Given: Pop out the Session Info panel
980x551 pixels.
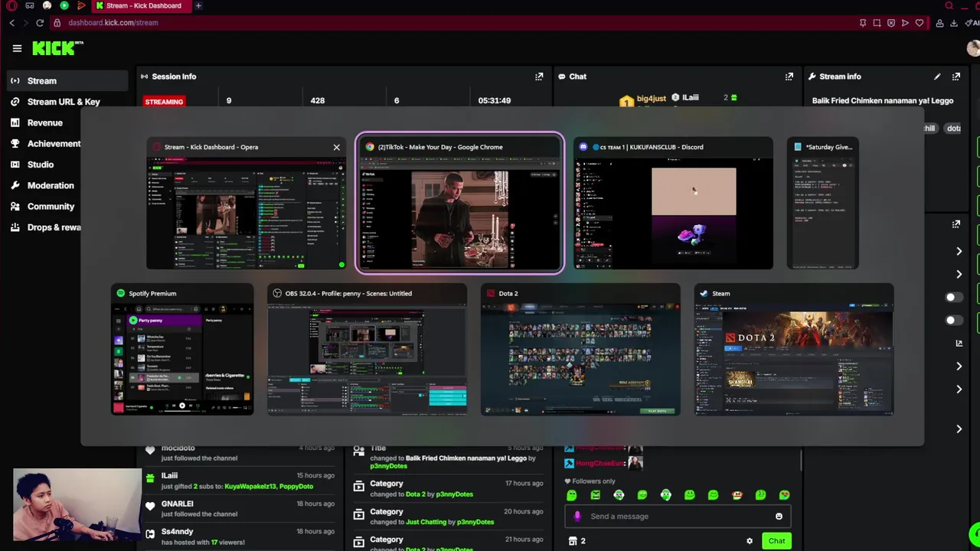Looking at the screenshot, I should click(539, 77).
